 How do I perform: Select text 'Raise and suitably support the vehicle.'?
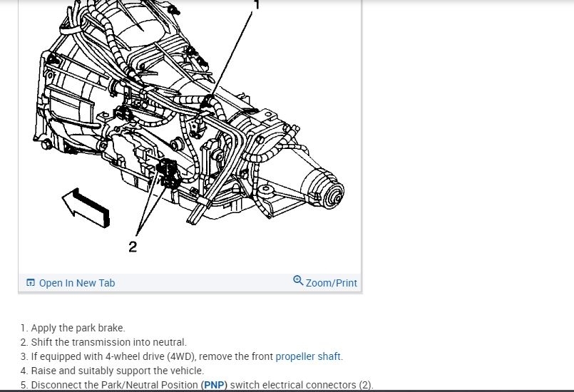pos(118,371)
